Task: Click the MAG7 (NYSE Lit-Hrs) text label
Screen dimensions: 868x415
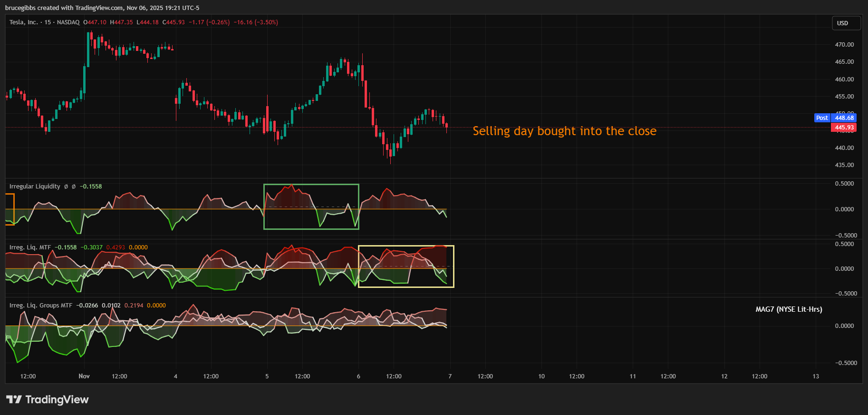Action: [x=789, y=309]
